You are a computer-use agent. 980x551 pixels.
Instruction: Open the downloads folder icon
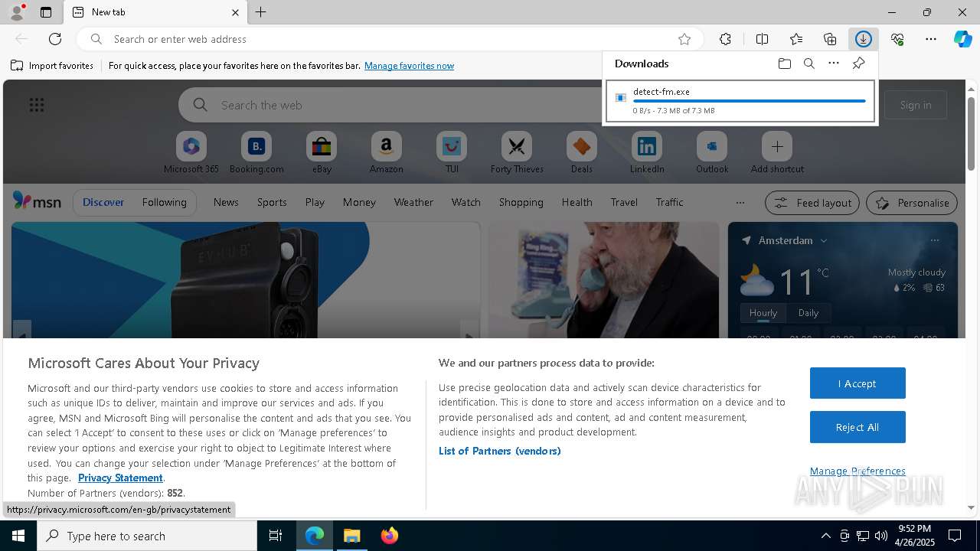pyautogui.click(x=784, y=64)
